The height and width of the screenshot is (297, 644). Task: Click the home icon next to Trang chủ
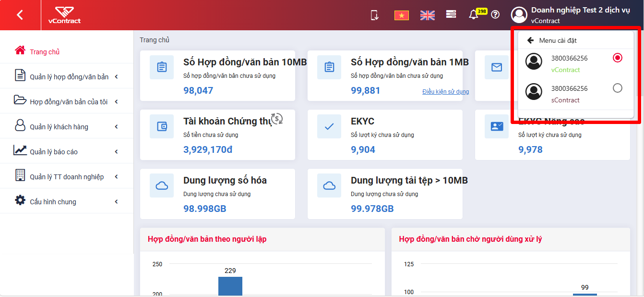pyautogui.click(x=20, y=50)
